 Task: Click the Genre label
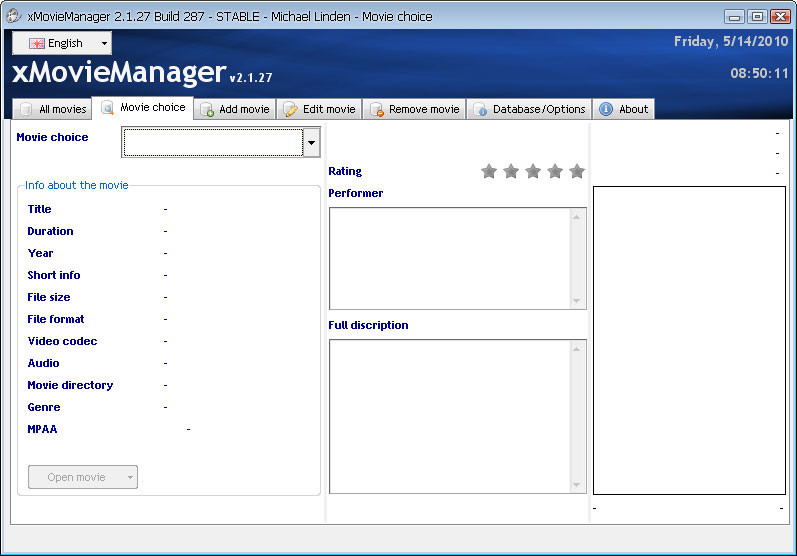click(44, 407)
